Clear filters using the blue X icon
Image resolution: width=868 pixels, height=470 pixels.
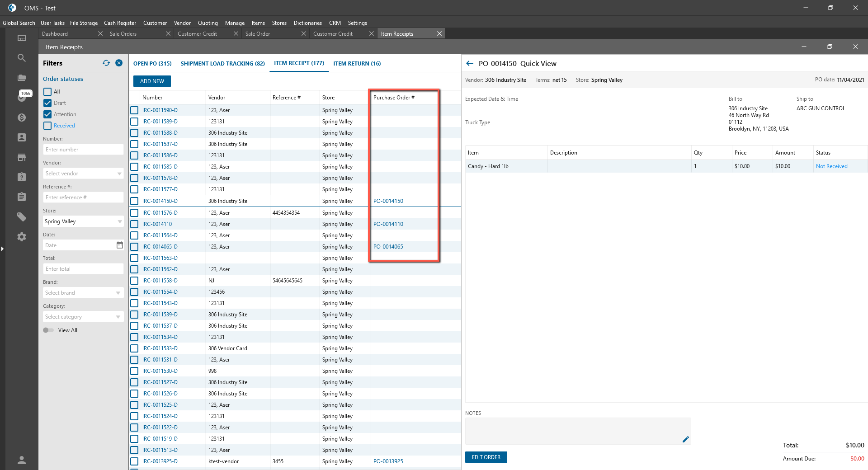(x=119, y=63)
